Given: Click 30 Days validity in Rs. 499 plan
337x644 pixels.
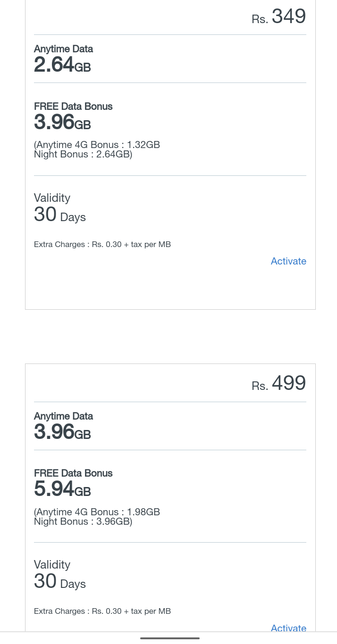Looking at the screenshot, I should pyautogui.click(x=60, y=582).
